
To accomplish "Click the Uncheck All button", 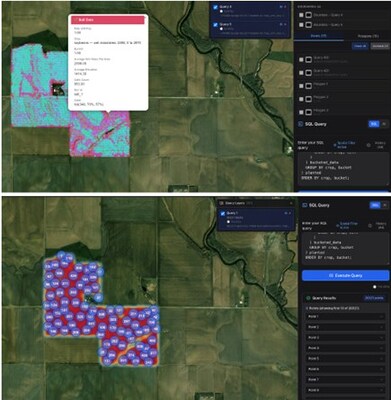I will (380, 46).
